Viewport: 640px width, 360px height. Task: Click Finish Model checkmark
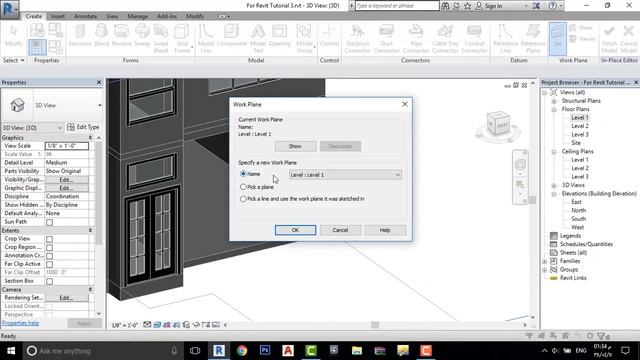coord(609,39)
